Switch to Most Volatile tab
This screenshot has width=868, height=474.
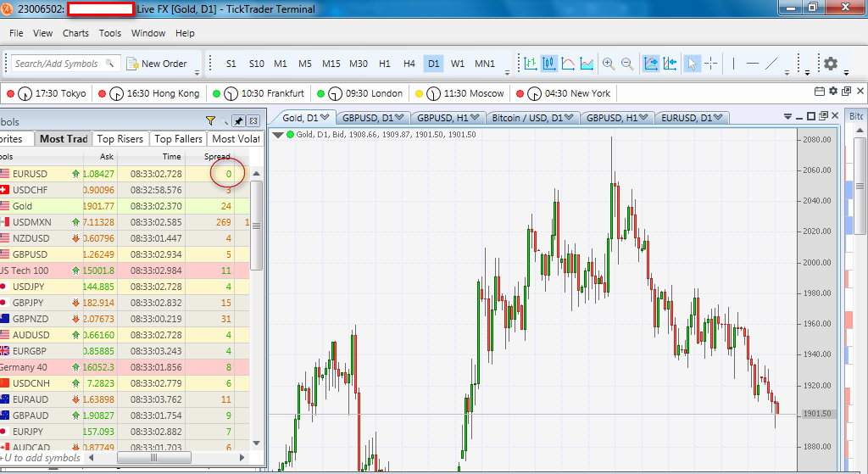[x=236, y=139]
